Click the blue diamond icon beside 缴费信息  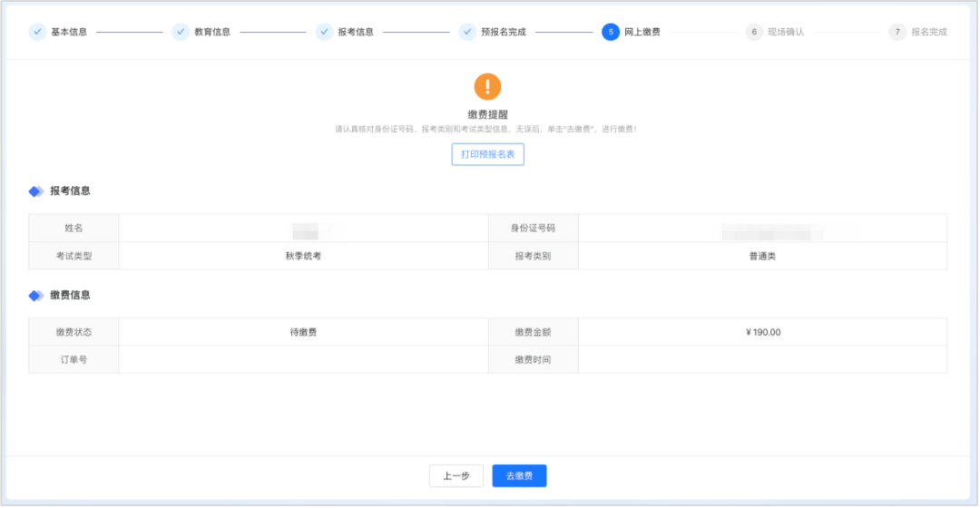[x=36, y=296]
